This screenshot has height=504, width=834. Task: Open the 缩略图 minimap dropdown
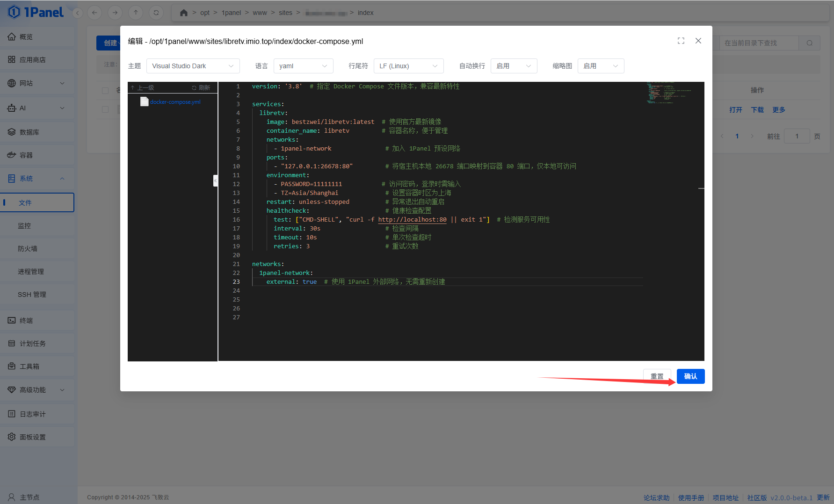601,66
